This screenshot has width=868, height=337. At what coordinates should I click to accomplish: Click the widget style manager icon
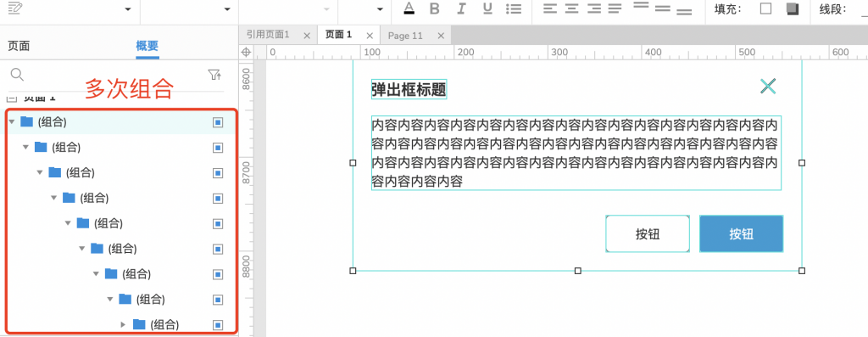[x=15, y=8]
